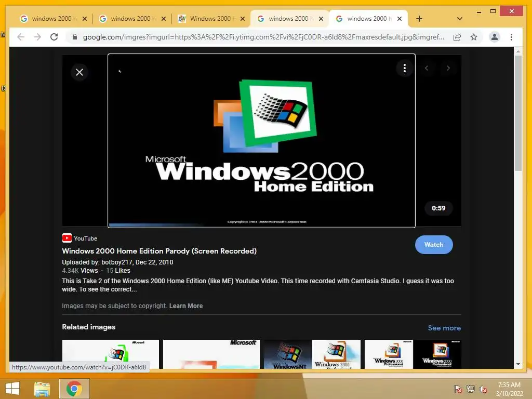
Task: Close the image preview with the X button
Action: pos(79,72)
